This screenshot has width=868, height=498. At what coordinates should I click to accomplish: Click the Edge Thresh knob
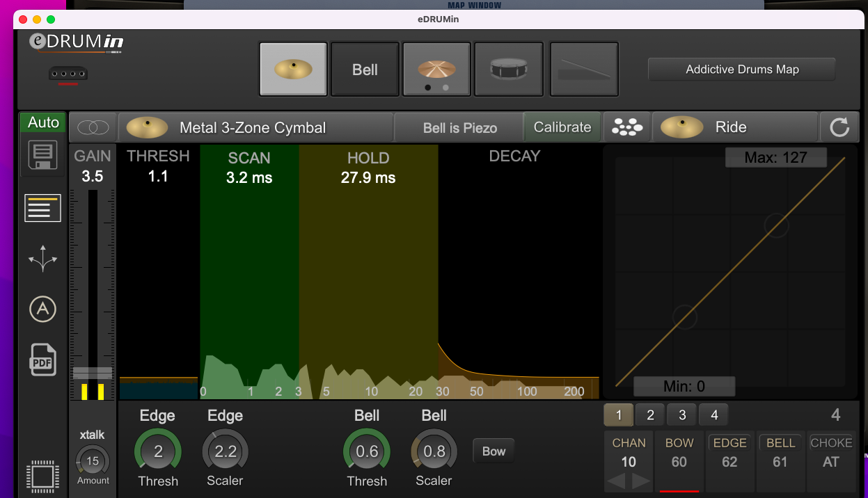(x=158, y=451)
